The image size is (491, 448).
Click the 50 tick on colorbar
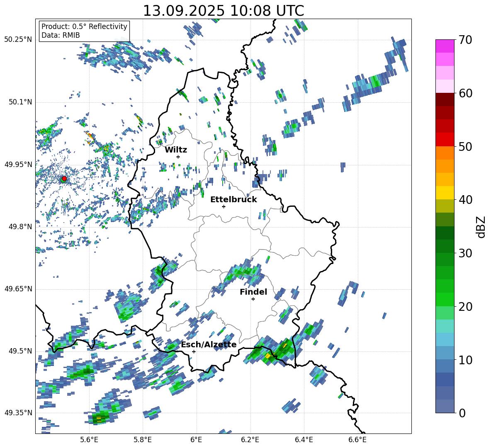pos(465,146)
